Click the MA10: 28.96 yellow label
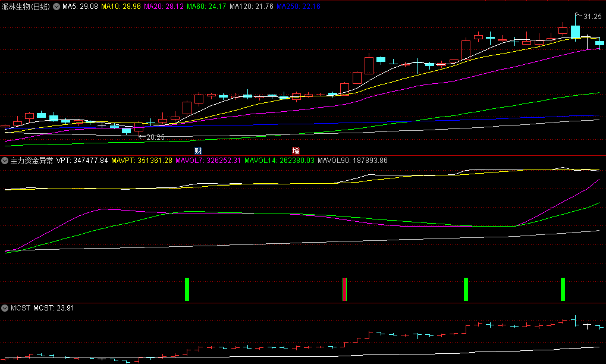 [121, 7]
